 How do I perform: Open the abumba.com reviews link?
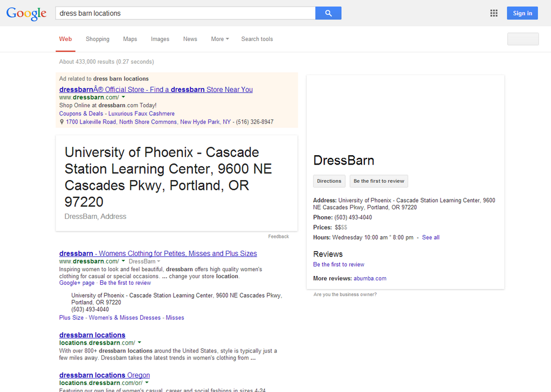tap(370, 279)
